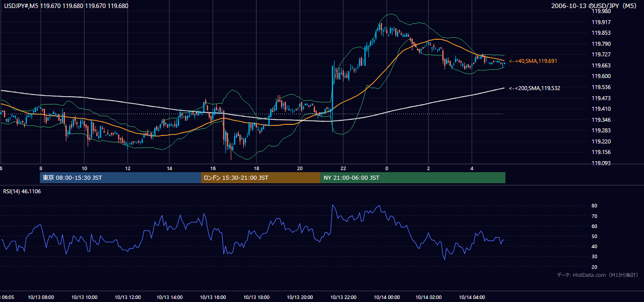Click hour marker 16 under price chart
Screen dimensions: 644x302
pos(213,168)
